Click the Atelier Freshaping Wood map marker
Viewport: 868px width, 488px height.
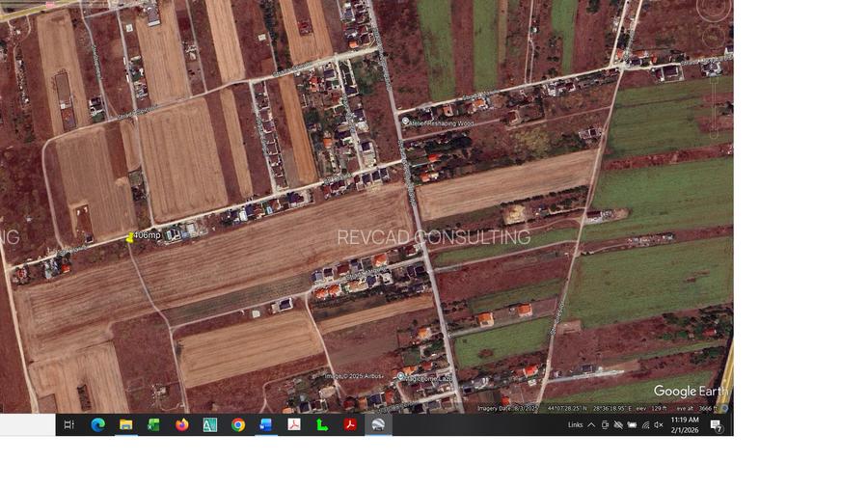point(406,122)
